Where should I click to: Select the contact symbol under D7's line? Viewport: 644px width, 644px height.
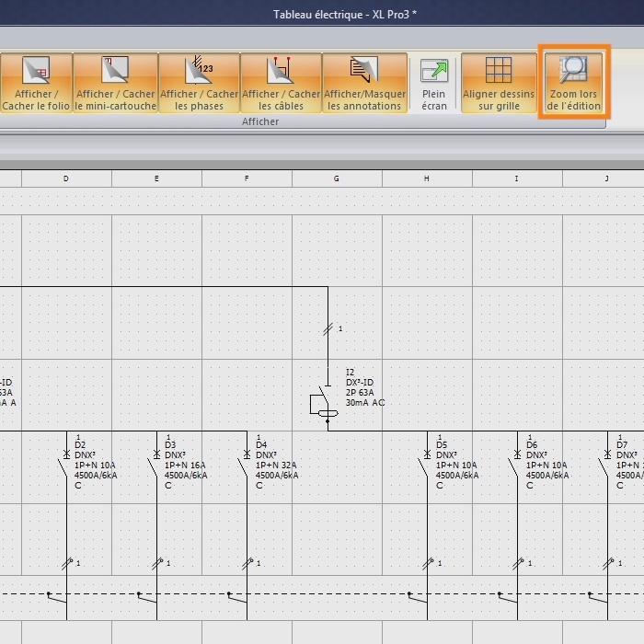tap(598, 598)
